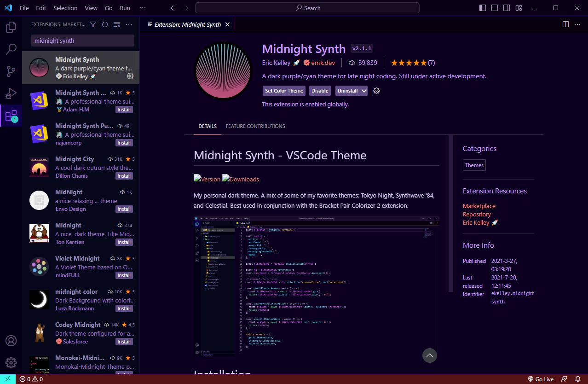Go back with navigation arrow
Screen dimensions: 588x384
coord(173,8)
